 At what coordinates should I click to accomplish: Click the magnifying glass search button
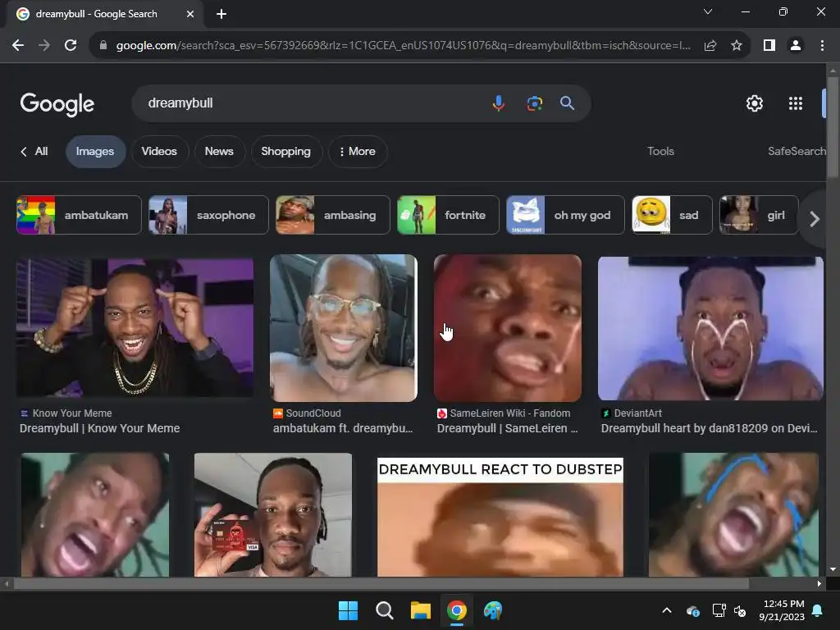tap(568, 103)
